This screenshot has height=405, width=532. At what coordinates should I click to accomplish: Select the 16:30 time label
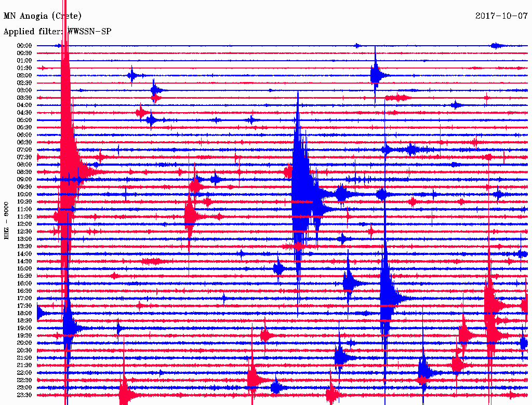tap(24, 291)
